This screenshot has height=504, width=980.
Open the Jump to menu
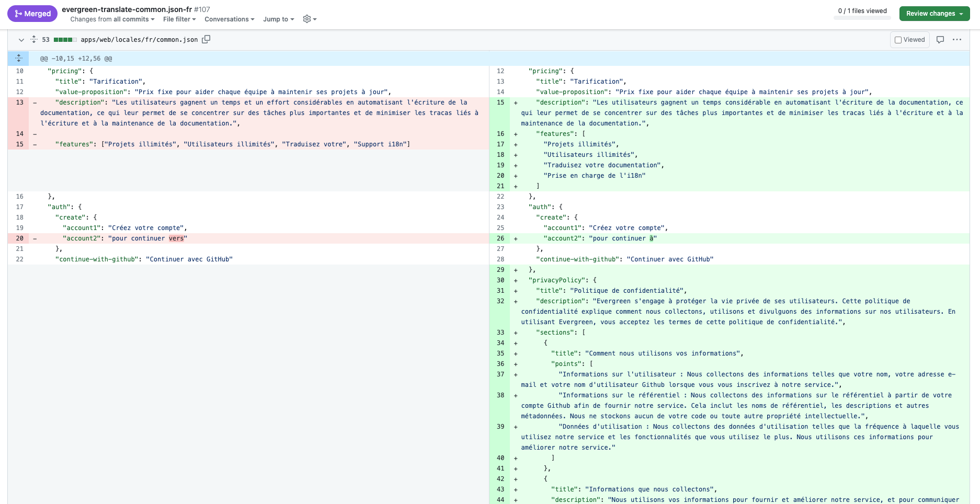278,19
